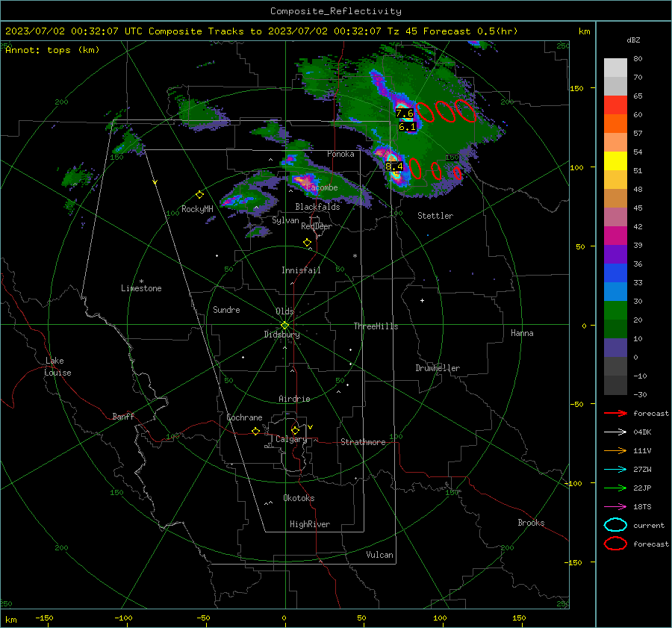
Task: Click the Brooks city label
Action: click(531, 523)
